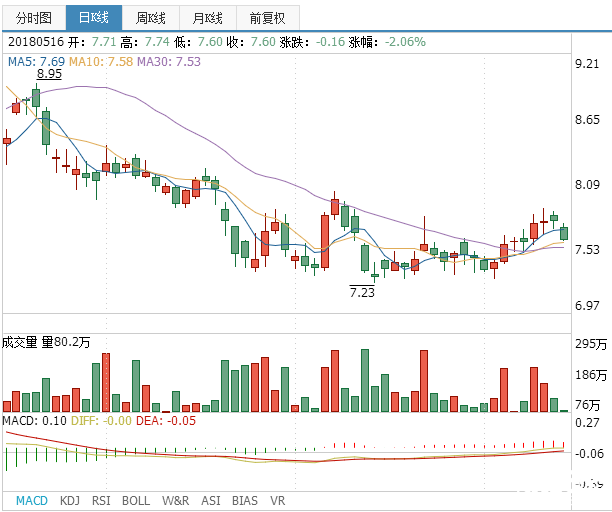Switch to the KDJ indicator

tap(70, 500)
